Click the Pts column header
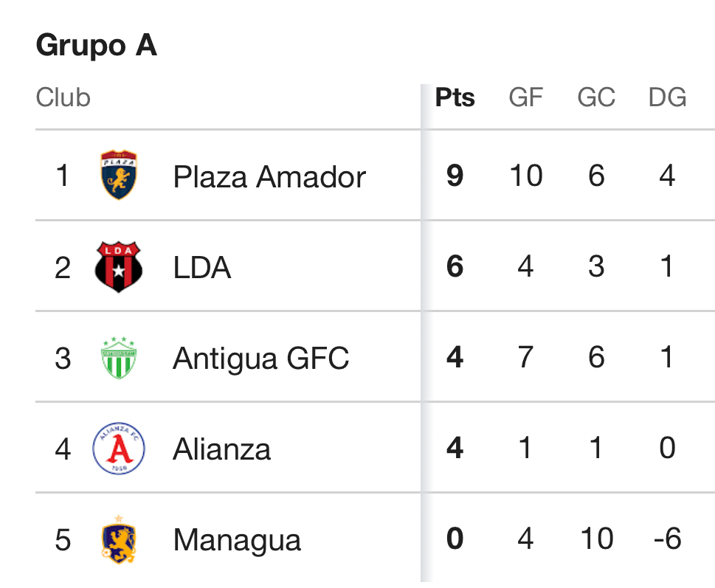 [x=455, y=97]
